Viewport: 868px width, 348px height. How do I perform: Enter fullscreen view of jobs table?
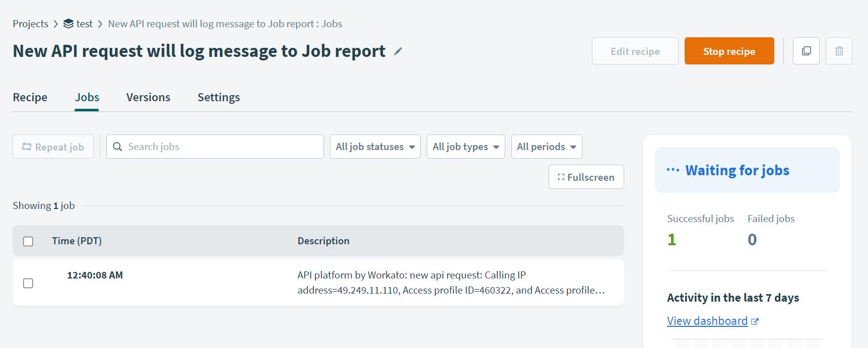click(x=586, y=177)
